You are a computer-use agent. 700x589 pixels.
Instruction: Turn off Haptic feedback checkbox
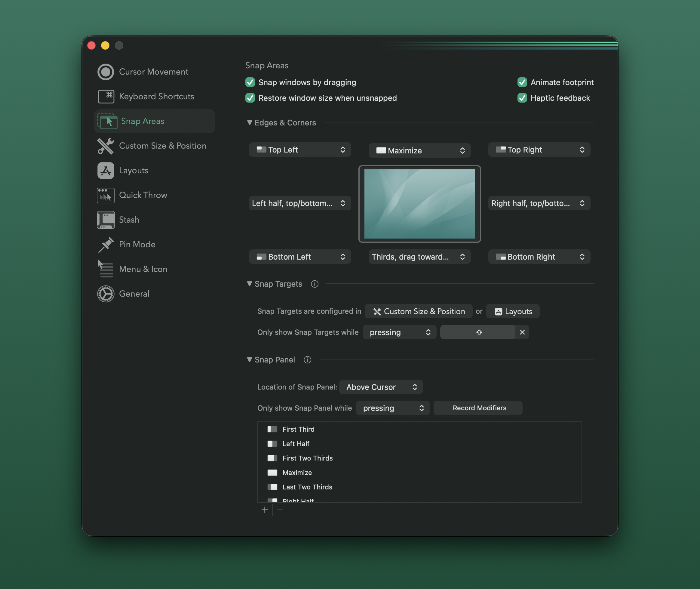click(x=522, y=98)
